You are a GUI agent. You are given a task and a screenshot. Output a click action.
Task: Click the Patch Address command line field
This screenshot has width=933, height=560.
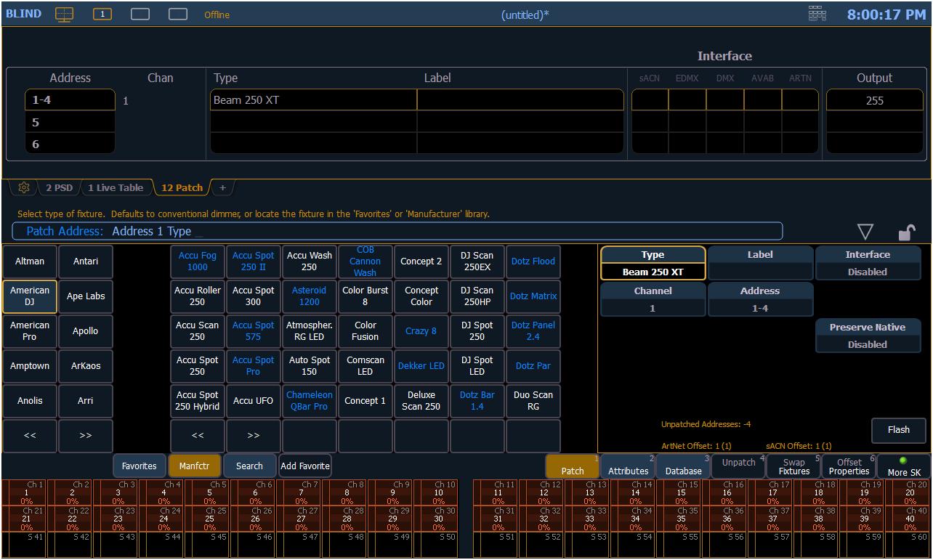[x=397, y=231]
